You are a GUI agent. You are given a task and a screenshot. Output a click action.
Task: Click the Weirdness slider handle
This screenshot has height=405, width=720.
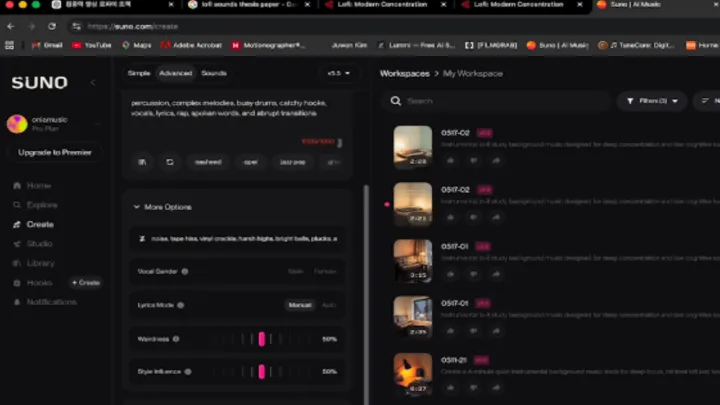tap(261, 339)
